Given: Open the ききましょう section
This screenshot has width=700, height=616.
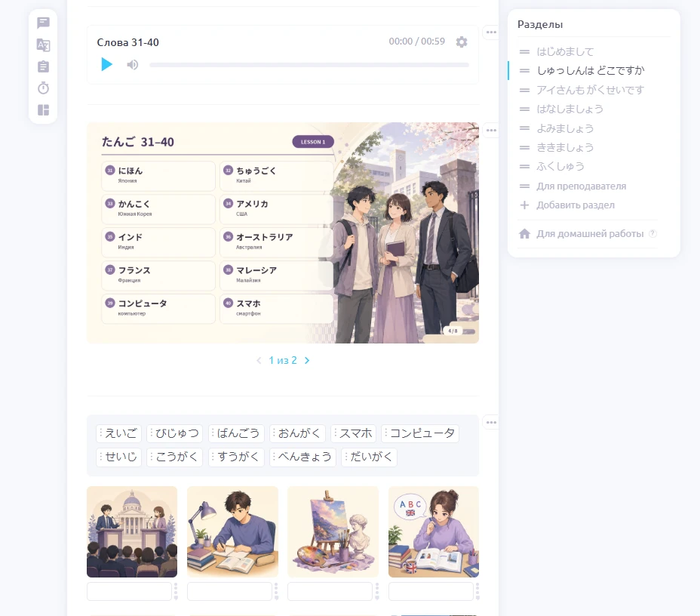Looking at the screenshot, I should coord(565,147).
